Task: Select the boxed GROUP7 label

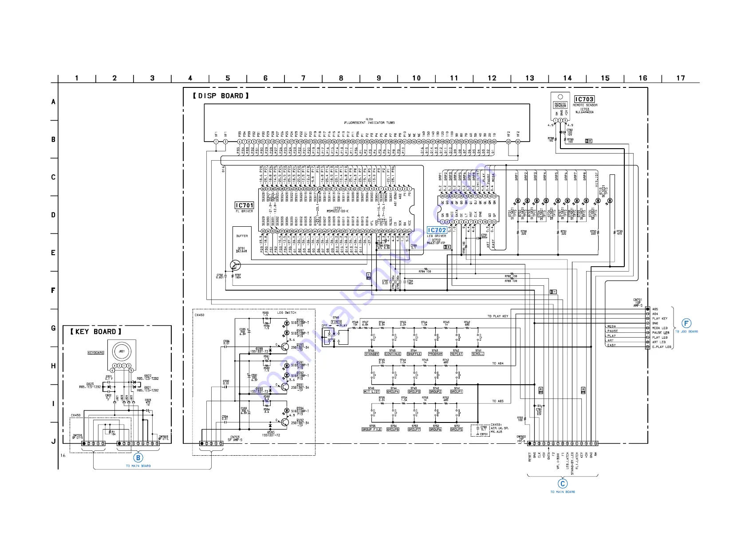Action: (x=414, y=430)
